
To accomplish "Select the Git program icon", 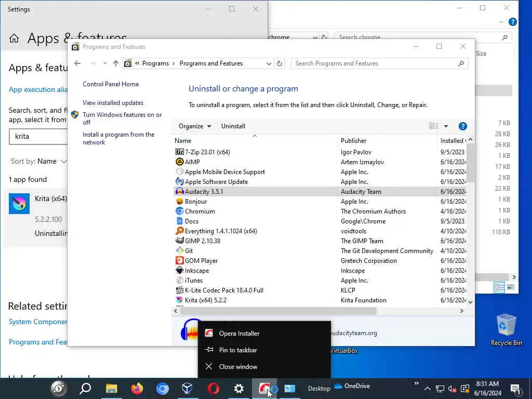I will tap(179, 250).
